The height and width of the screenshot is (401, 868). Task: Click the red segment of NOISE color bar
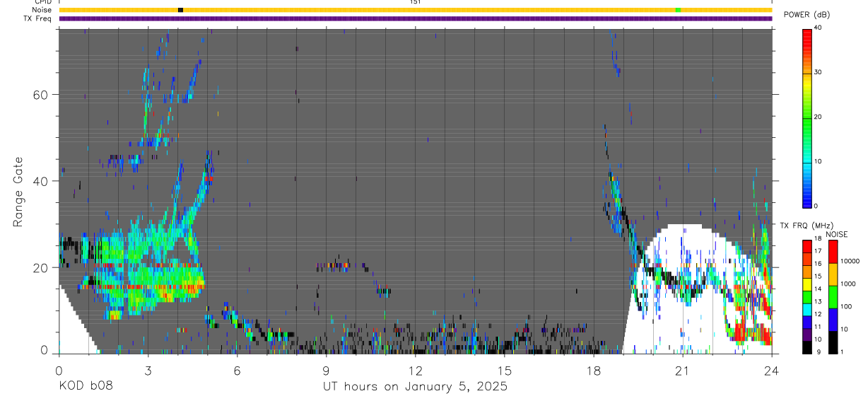coord(833,252)
